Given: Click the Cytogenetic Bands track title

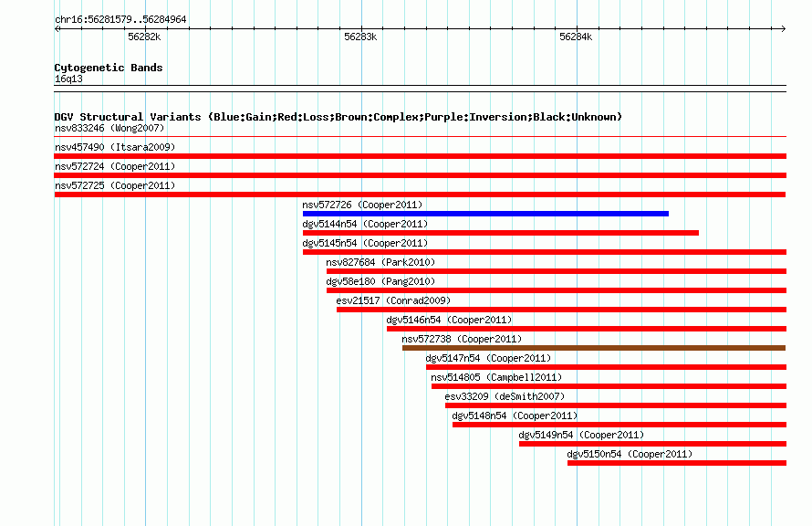Looking at the screenshot, I should [109, 68].
